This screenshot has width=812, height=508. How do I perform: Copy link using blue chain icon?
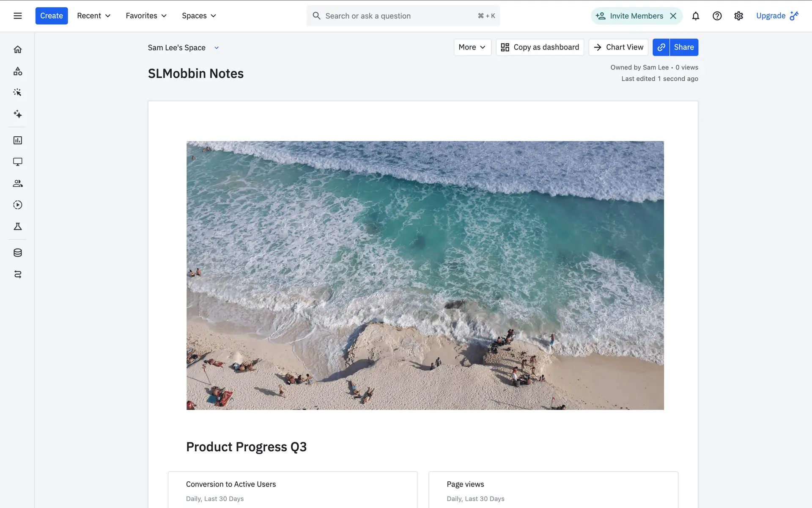[661, 47]
